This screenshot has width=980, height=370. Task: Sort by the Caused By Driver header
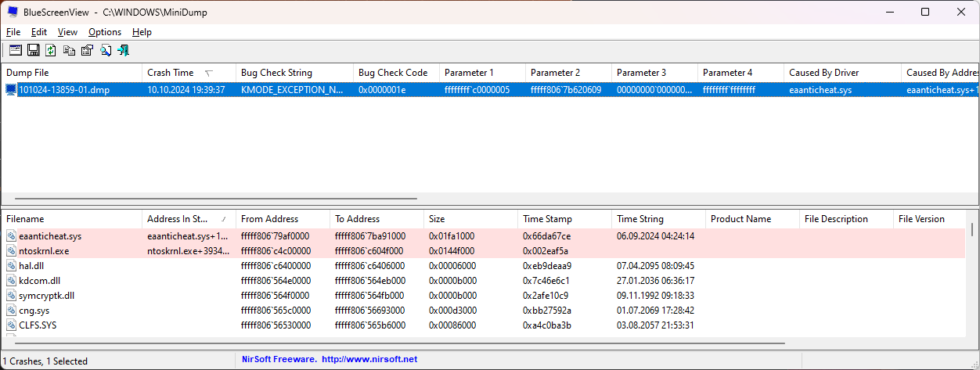tap(843, 73)
